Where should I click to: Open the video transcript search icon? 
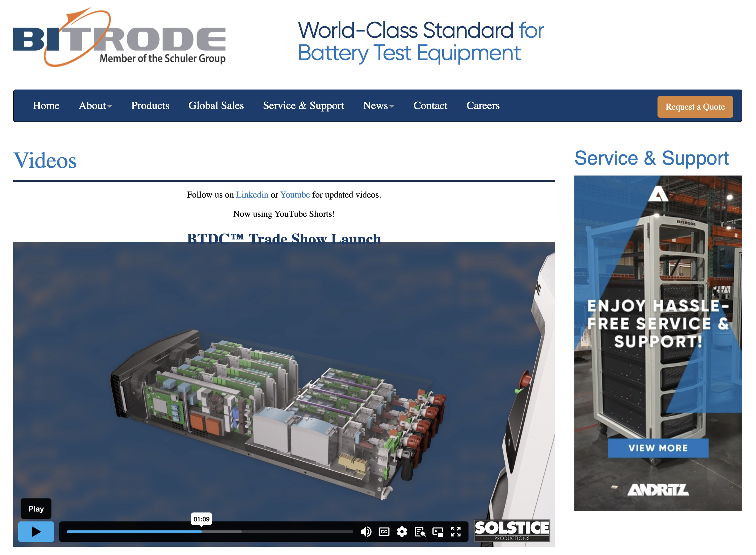pyautogui.click(x=420, y=532)
